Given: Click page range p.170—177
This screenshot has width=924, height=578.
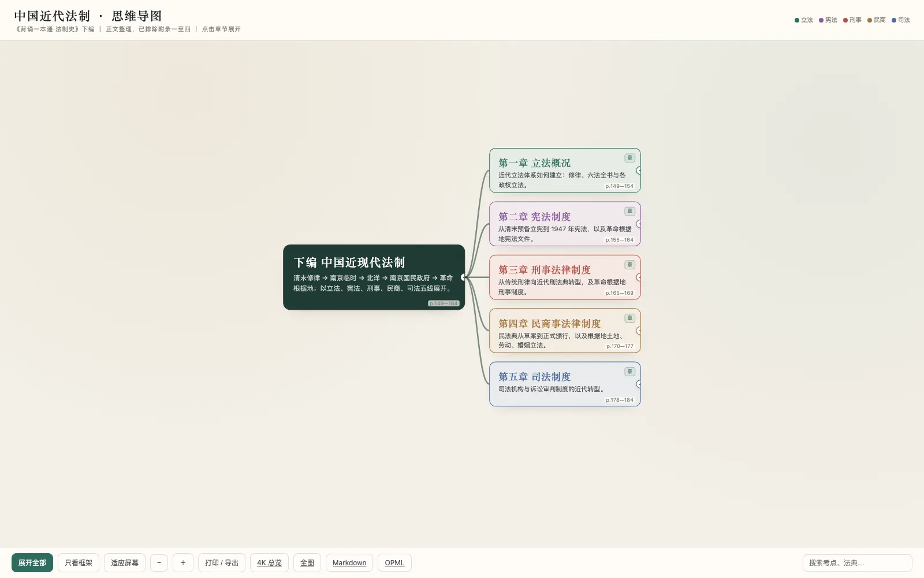Looking at the screenshot, I should tap(620, 346).
